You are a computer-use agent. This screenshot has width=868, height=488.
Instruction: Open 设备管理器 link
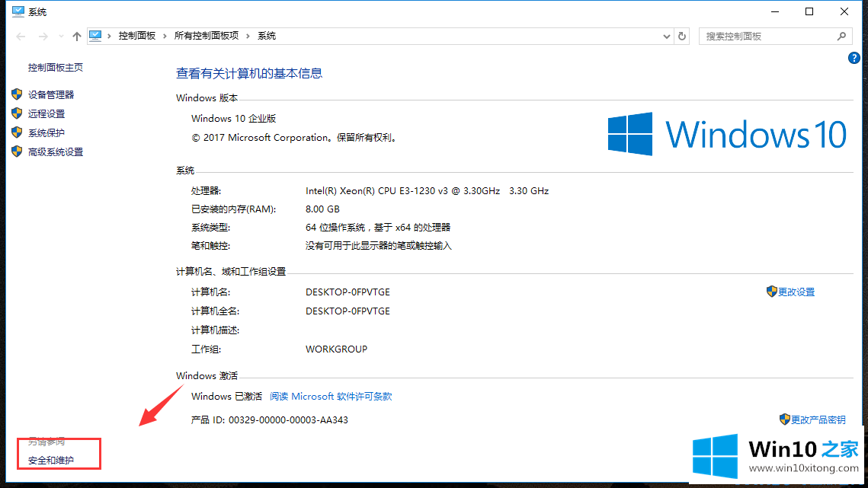[x=51, y=94]
